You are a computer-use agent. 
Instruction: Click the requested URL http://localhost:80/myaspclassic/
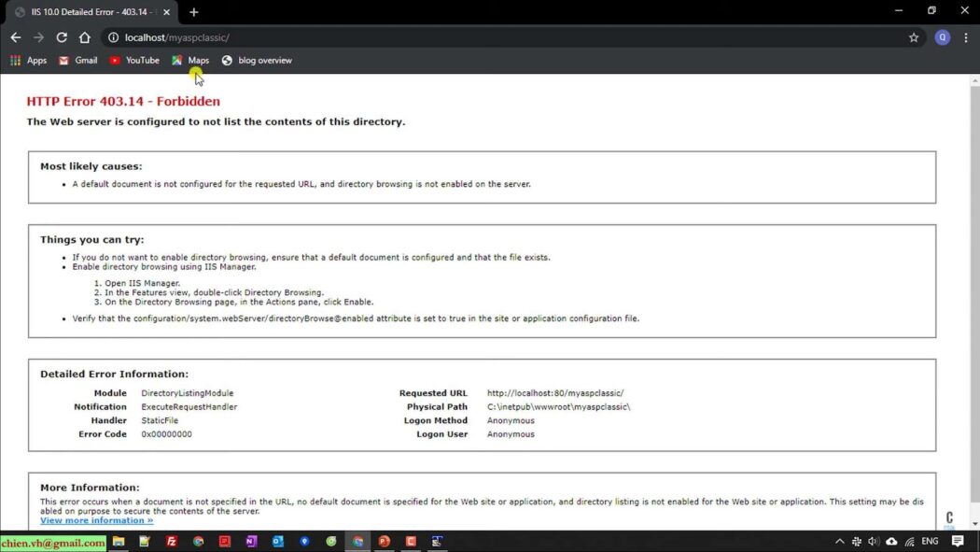coord(555,393)
